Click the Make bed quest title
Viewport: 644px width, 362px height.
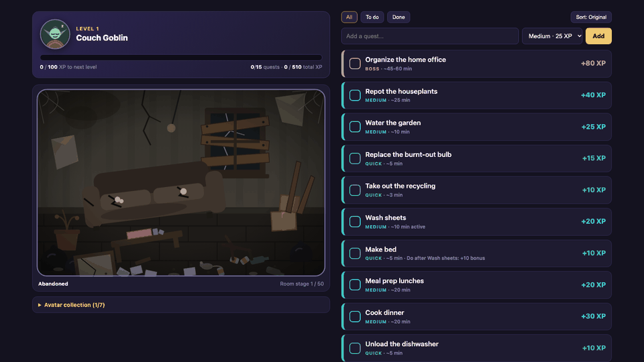pyautogui.click(x=381, y=249)
